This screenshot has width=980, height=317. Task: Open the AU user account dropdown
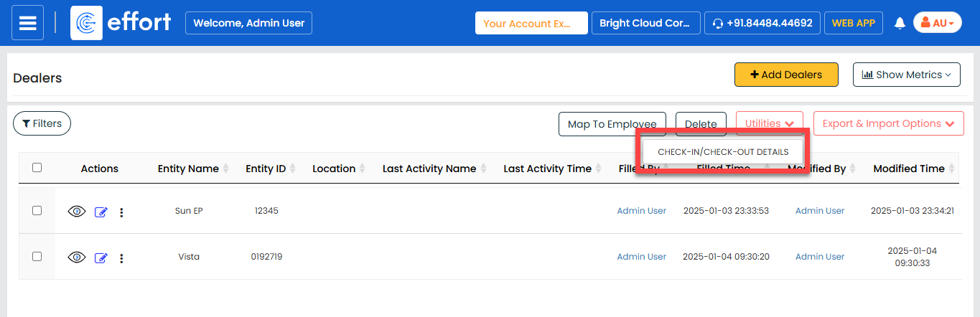click(937, 23)
